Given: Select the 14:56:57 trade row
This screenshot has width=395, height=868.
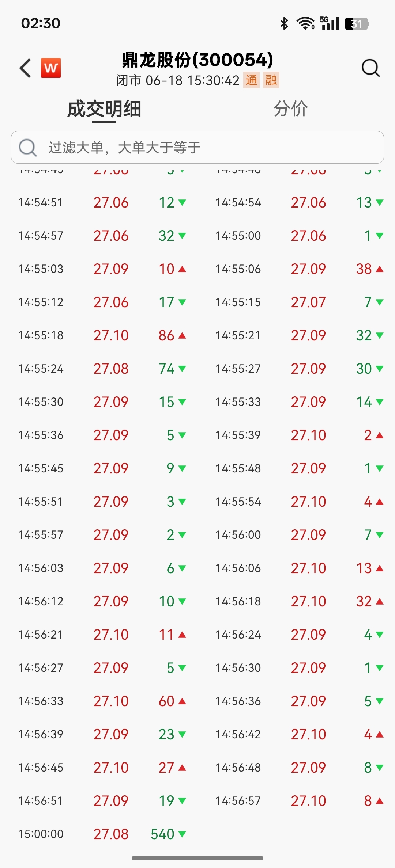Looking at the screenshot, I should tap(300, 801).
